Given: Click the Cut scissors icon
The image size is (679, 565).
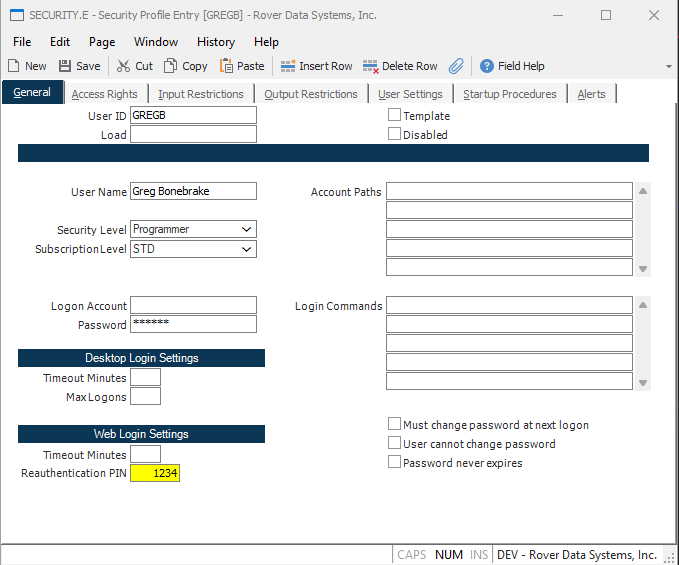Looking at the screenshot, I should pyautogui.click(x=123, y=66).
